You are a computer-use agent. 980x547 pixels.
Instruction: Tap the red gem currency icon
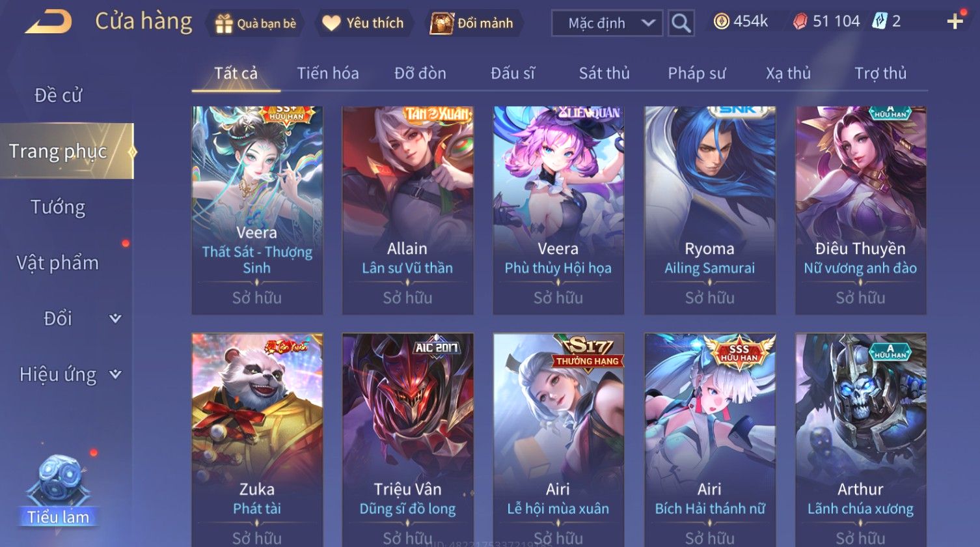point(800,21)
